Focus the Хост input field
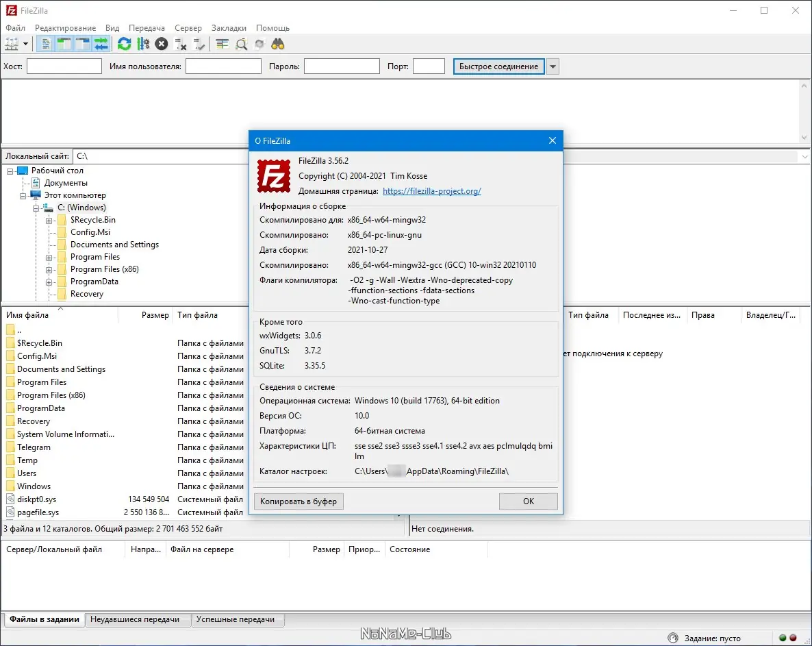Image resolution: width=812 pixels, height=646 pixels. pos(64,66)
